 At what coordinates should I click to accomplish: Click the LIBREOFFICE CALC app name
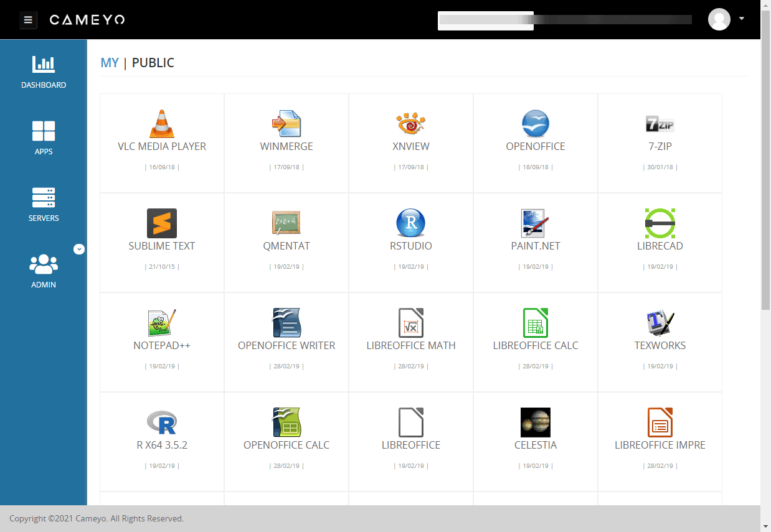(x=536, y=346)
